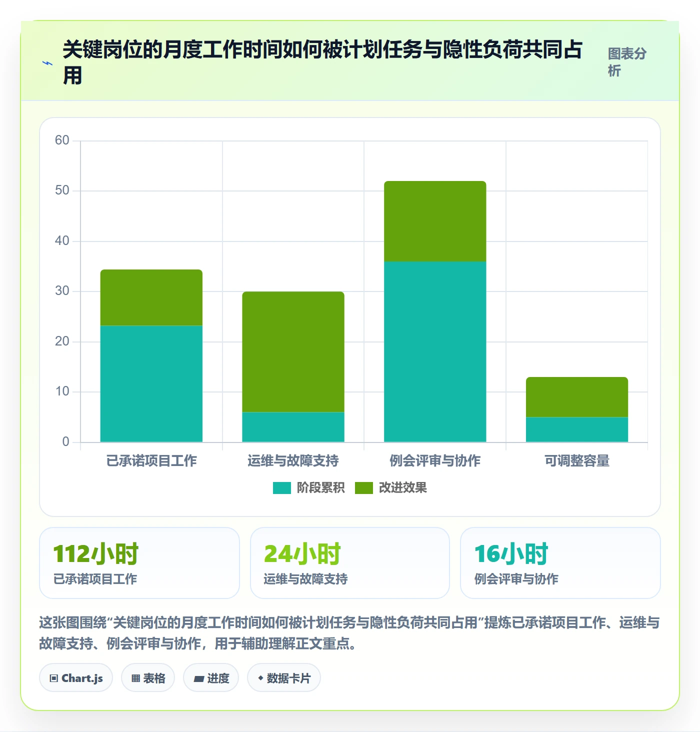
Task: Click teal bar segment for 可调整容量
Action: click(x=577, y=429)
